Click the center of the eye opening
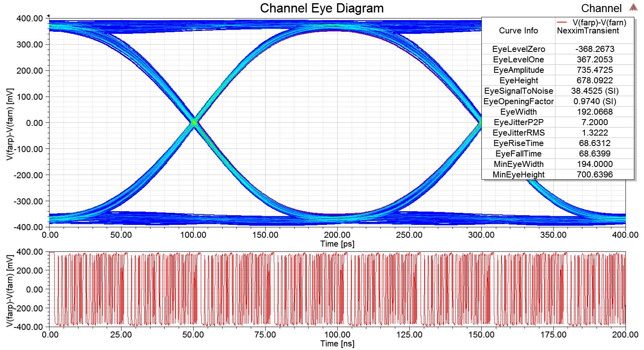Image resolution: width=644 pixels, height=350 pixels. coord(337,122)
